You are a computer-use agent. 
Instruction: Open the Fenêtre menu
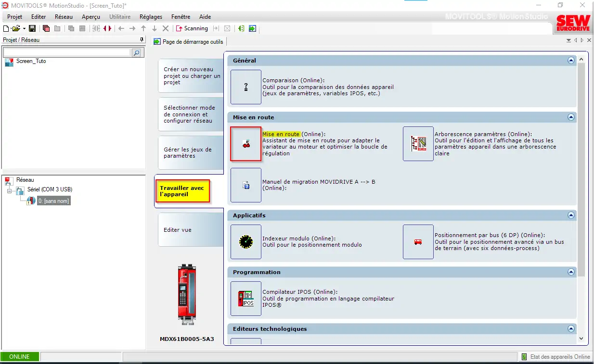(x=181, y=17)
